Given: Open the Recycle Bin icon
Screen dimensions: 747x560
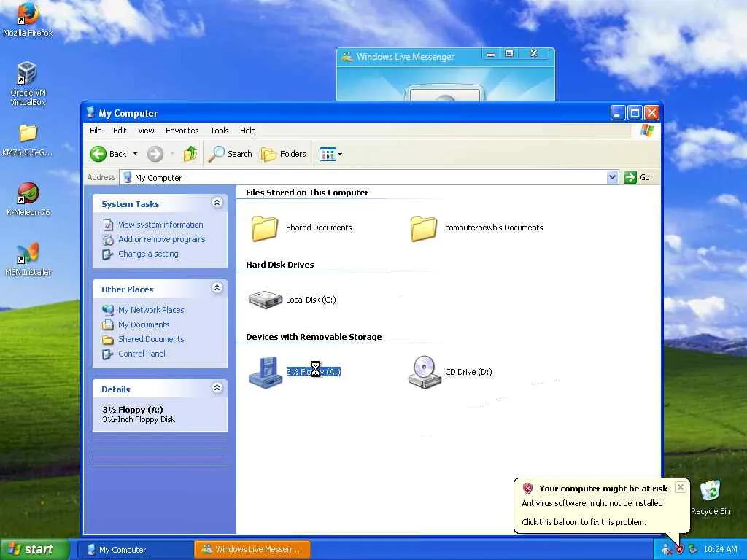Looking at the screenshot, I should click(x=711, y=497).
